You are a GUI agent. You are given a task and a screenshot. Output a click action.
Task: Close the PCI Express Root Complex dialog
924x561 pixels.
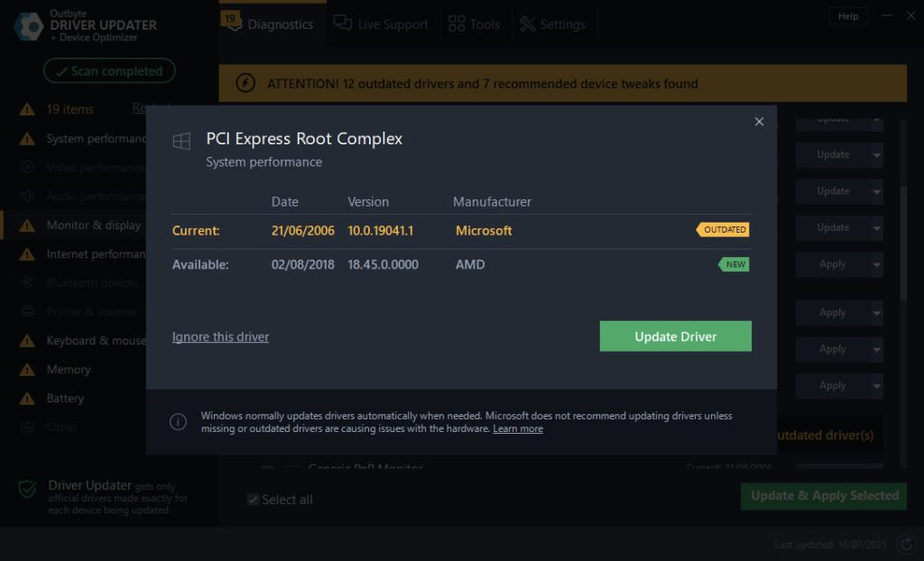coord(759,122)
